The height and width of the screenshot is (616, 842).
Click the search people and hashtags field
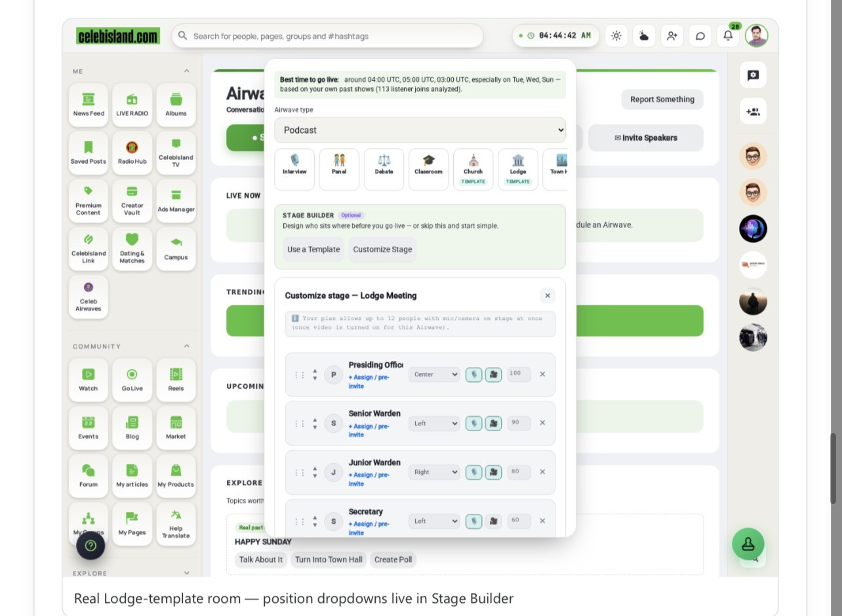pyautogui.click(x=328, y=36)
